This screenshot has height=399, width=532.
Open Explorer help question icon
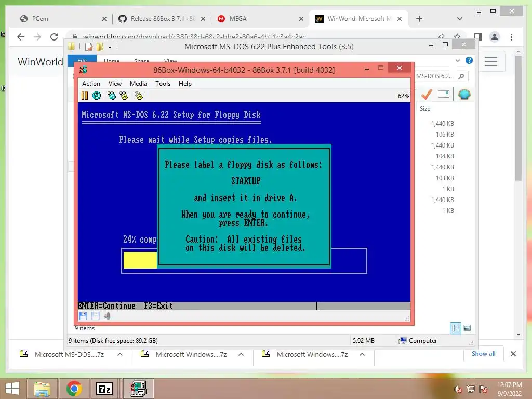point(469,60)
